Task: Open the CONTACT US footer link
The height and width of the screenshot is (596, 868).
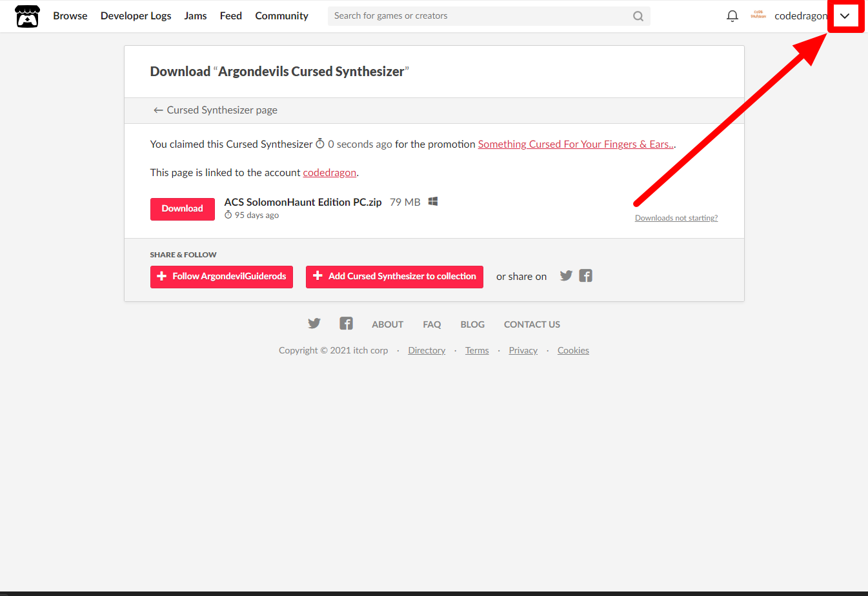Action: (x=532, y=324)
